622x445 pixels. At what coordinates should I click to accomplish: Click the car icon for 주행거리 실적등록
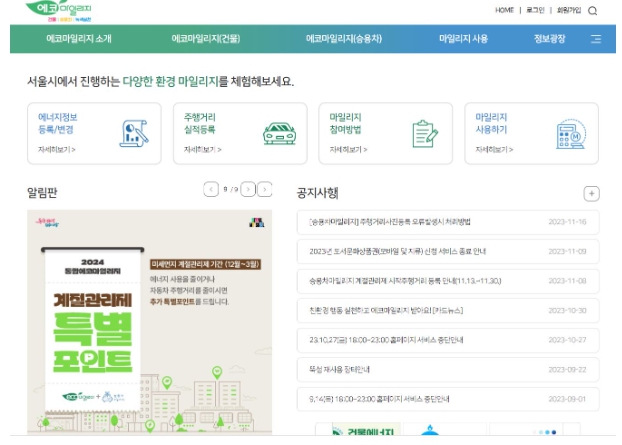click(279, 133)
